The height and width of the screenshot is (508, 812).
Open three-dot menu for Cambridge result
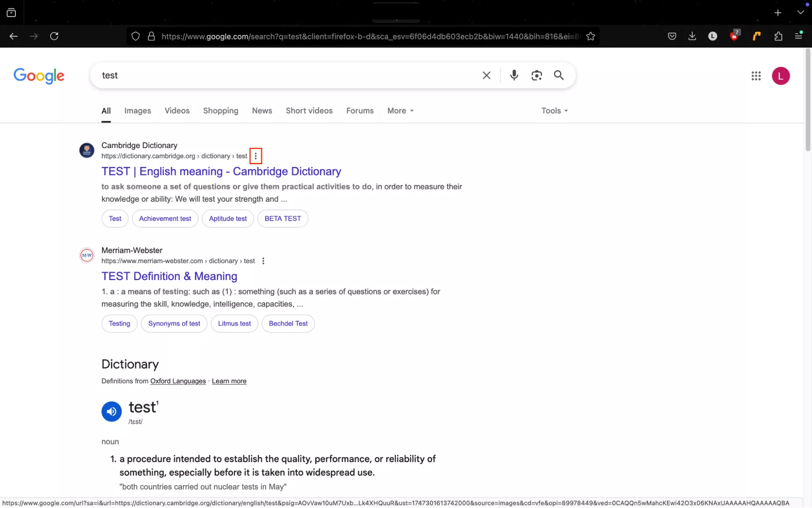[256, 156]
